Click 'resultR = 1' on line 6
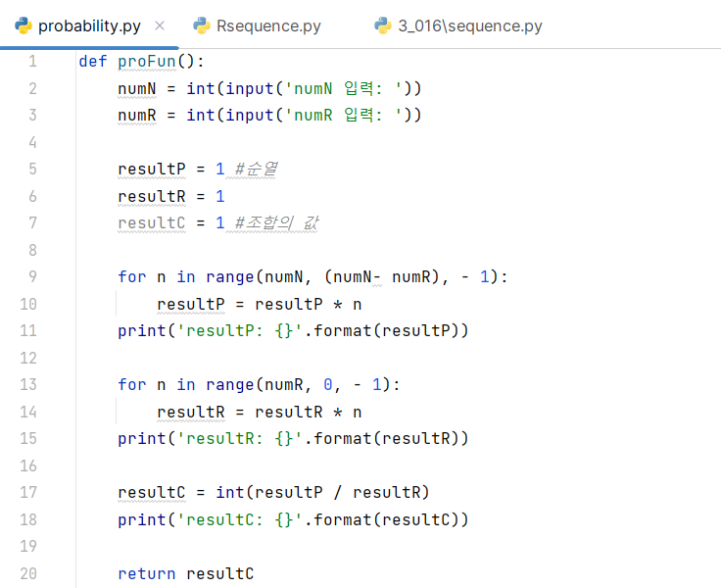 (171, 196)
